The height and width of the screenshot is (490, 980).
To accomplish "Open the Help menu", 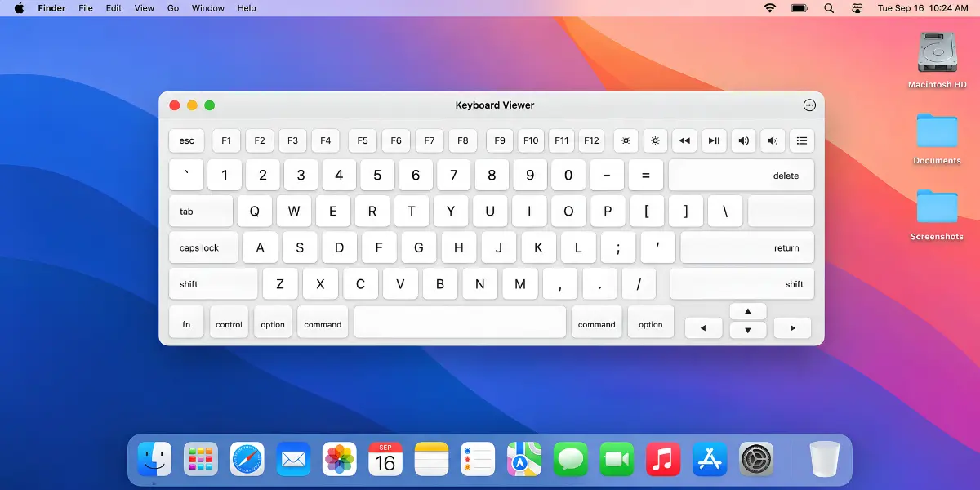I will point(247,8).
